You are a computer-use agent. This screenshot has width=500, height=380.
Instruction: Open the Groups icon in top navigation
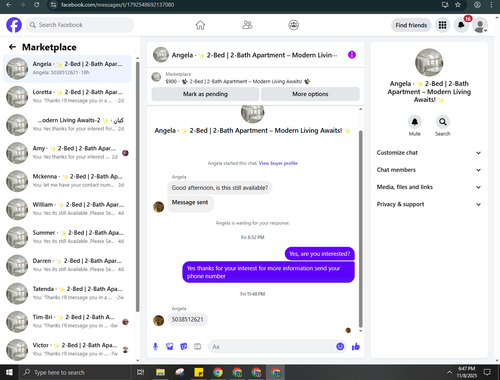click(293, 25)
